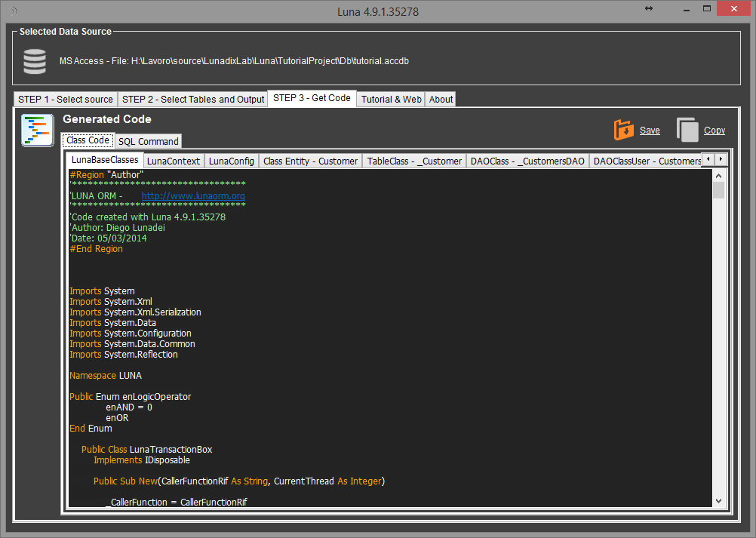Click the orange Save folder icon

pos(624,130)
